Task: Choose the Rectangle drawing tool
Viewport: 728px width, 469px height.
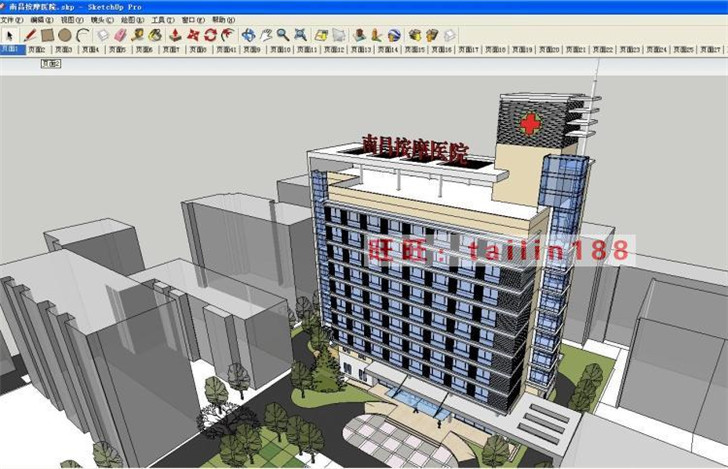Action: click(x=47, y=35)
